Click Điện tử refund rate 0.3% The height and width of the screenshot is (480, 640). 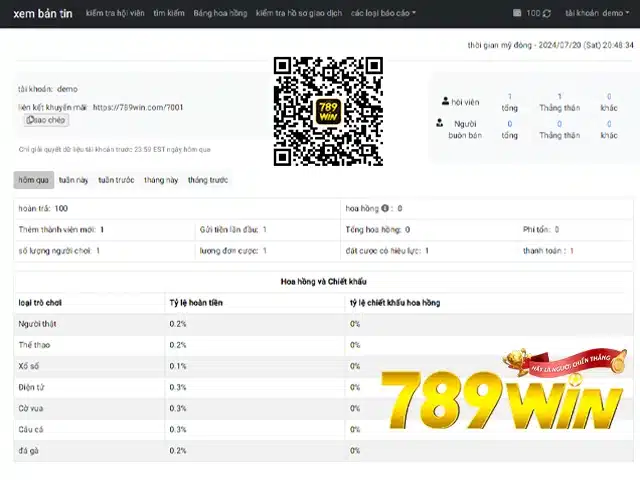[x=178, y=387]
